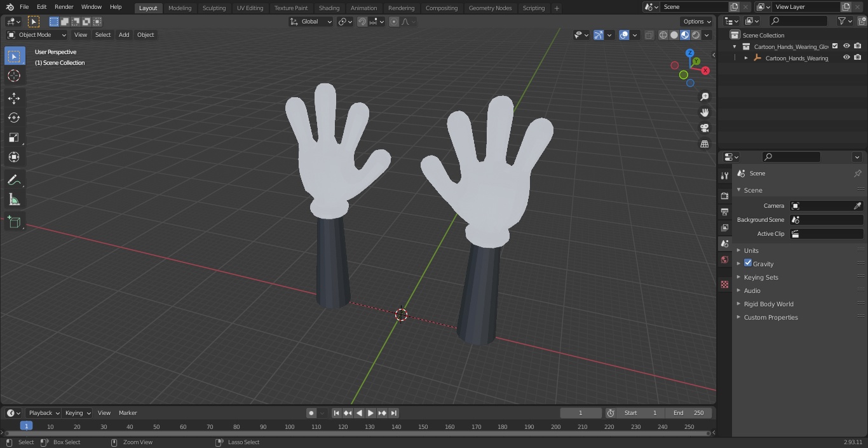
Task: Choose the Measure tool
Action: pyautogui.click(x=14, y=200)
